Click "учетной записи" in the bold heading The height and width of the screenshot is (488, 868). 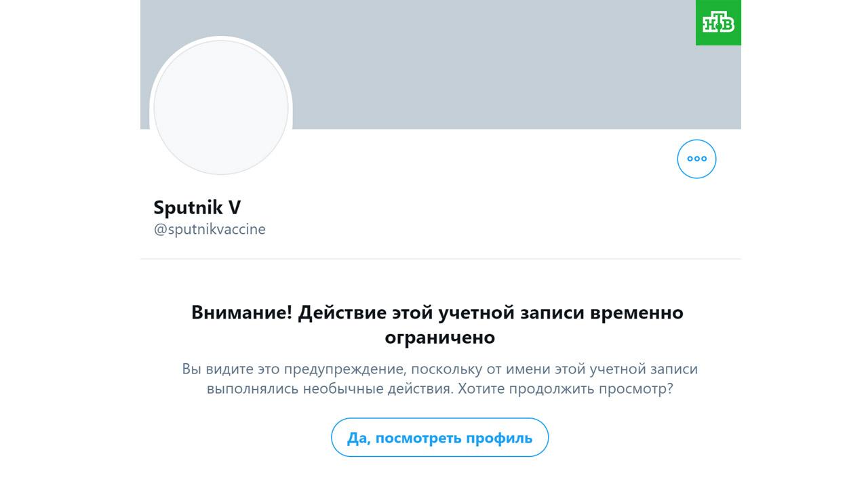pos(511,312)
